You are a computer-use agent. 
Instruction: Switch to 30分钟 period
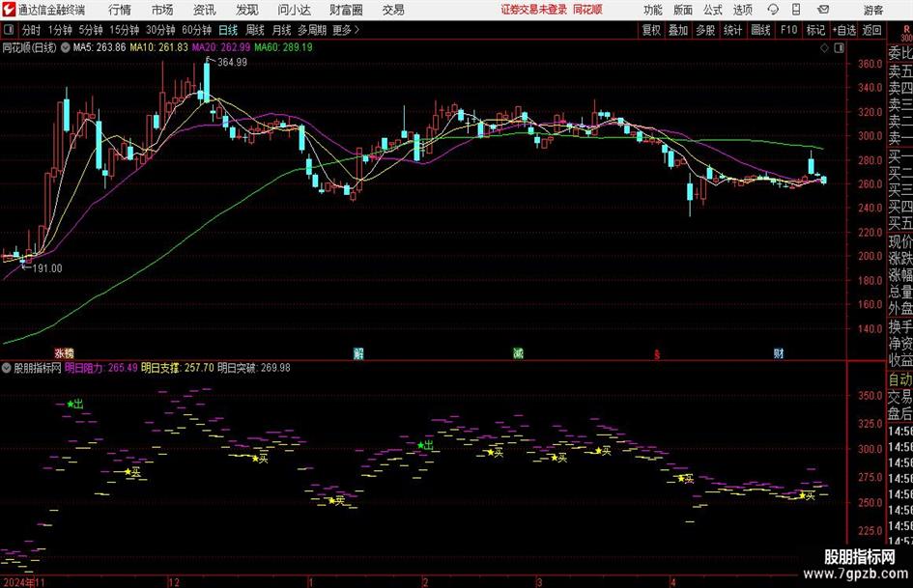click(160, 30)
